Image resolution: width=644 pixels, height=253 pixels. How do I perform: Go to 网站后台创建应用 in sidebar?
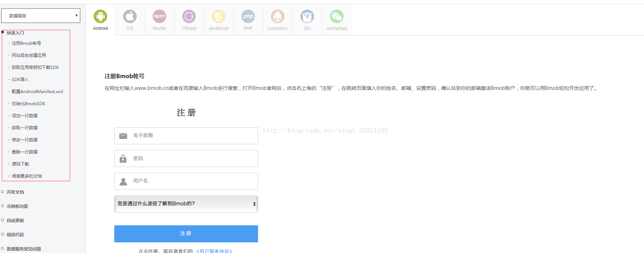pyautogui.click(x=29, y=55)
